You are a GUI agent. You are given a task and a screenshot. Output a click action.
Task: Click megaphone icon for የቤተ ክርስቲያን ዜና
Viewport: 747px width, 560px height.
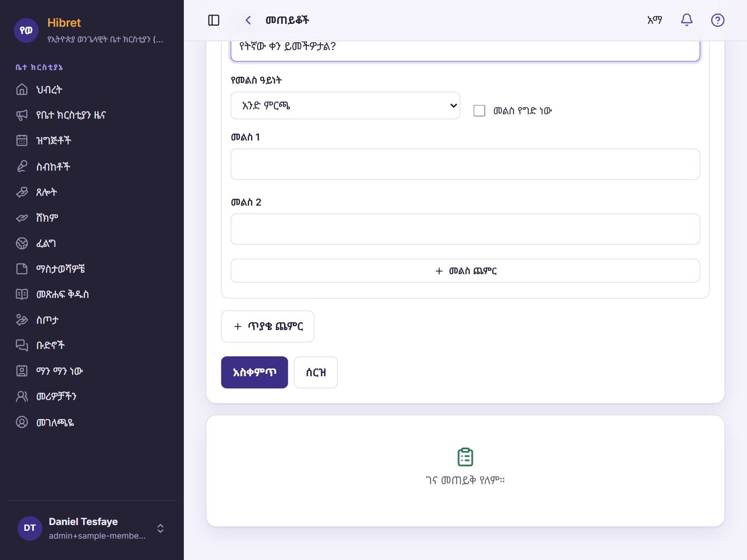(x=22, y=115)
